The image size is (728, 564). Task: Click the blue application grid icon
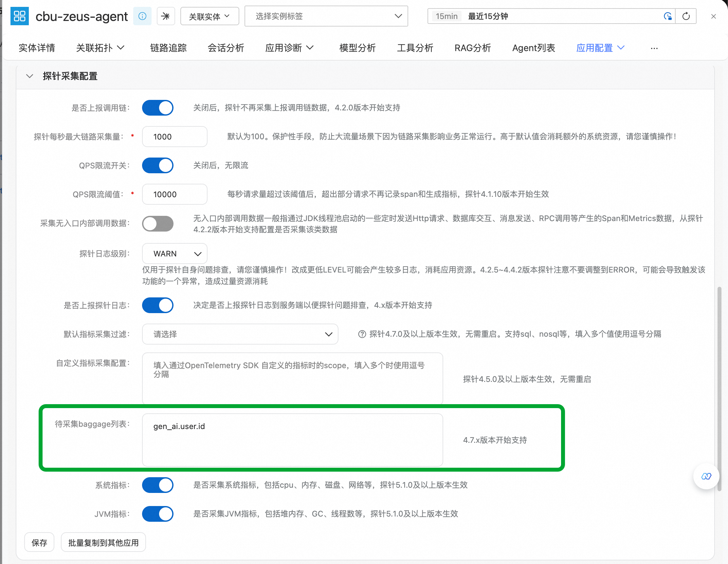tap(19, 16)
